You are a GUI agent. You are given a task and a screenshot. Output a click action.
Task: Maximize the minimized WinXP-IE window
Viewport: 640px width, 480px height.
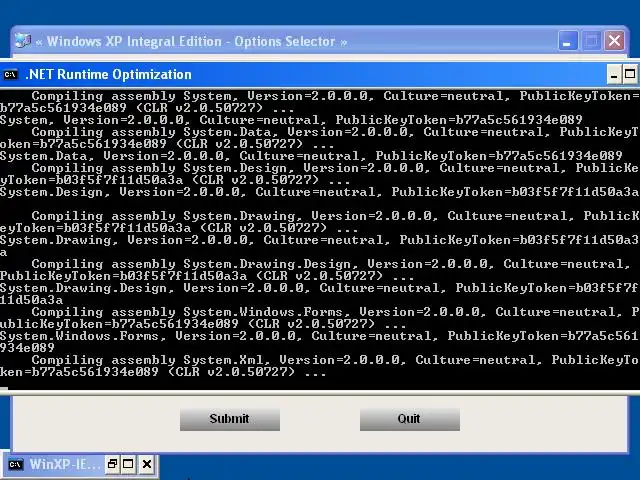(128, 464)
